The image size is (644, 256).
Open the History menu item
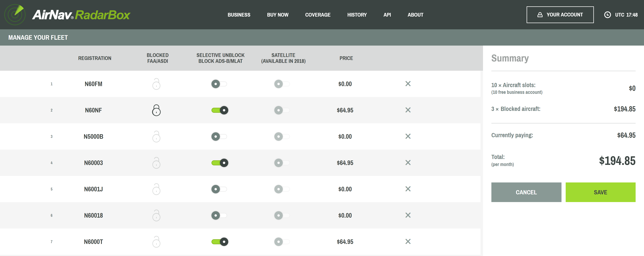357,15
